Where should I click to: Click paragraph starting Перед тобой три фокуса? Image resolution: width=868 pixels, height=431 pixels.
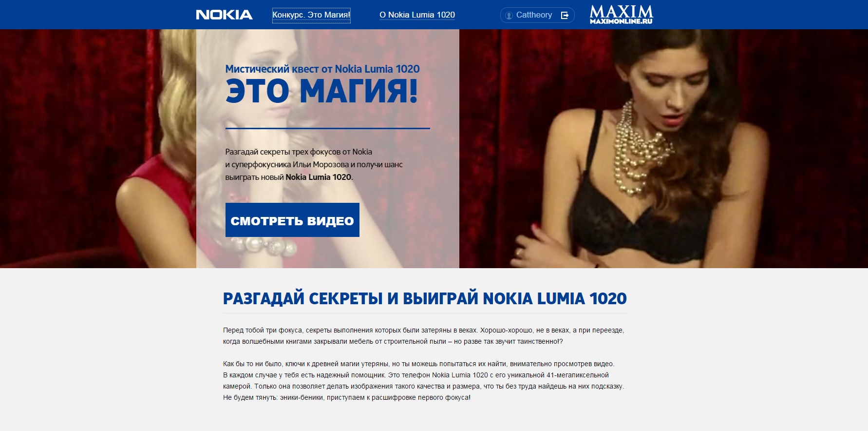point(424,336)
